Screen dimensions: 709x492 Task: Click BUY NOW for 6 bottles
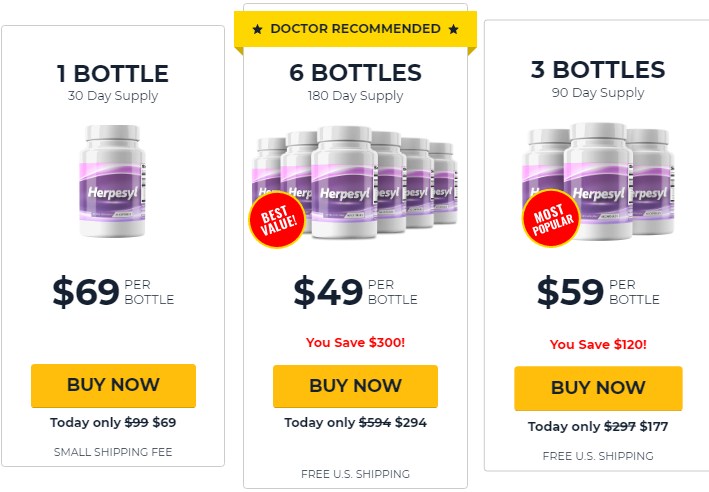point(355,386)
